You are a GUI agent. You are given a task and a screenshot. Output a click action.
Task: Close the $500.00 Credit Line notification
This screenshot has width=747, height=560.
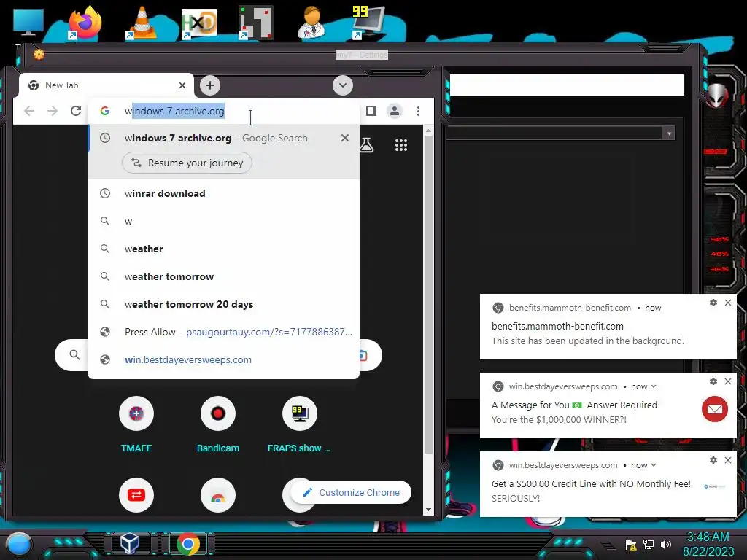click(728, 460)
